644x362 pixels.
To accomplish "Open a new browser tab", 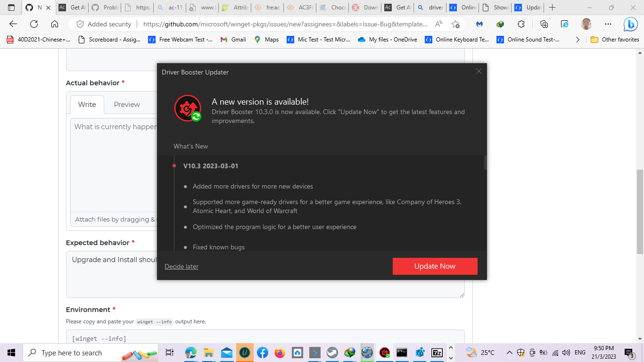I will click(x=553, y=8).
